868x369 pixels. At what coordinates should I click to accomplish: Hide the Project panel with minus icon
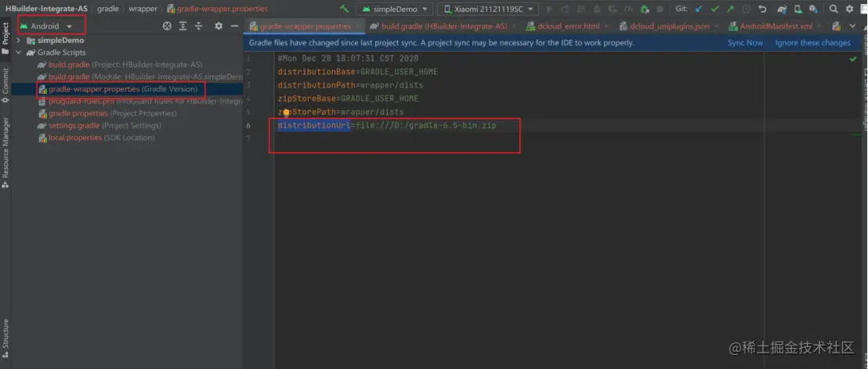pos(234,26)
